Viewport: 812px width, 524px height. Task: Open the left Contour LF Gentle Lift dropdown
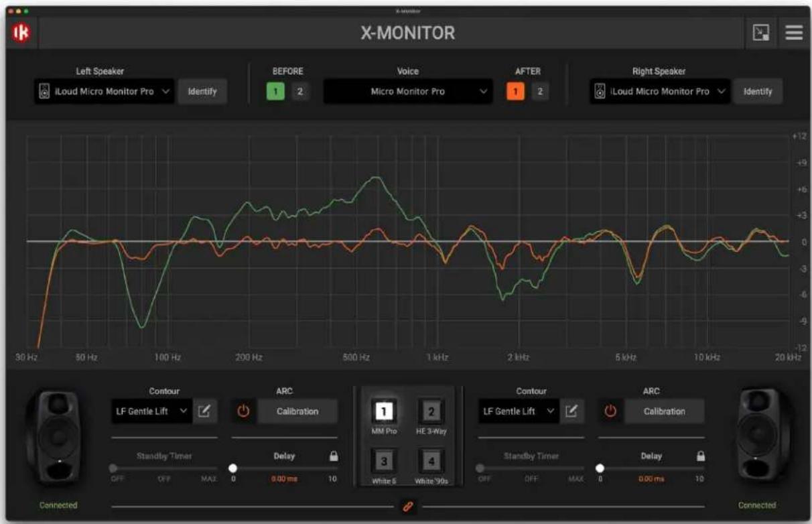click(152, 411)
